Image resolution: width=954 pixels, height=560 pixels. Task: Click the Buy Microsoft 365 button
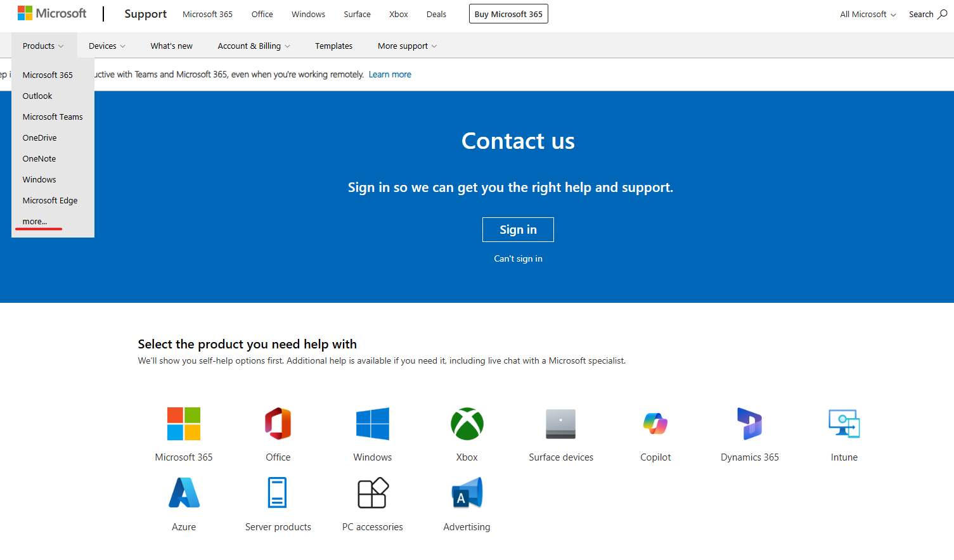[x=508, y=14]
